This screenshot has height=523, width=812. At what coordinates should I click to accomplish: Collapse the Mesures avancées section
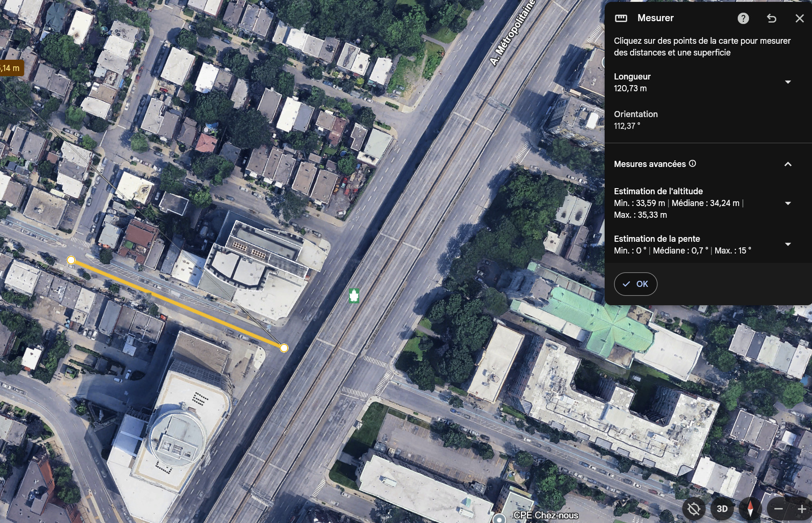click(788, 164)
